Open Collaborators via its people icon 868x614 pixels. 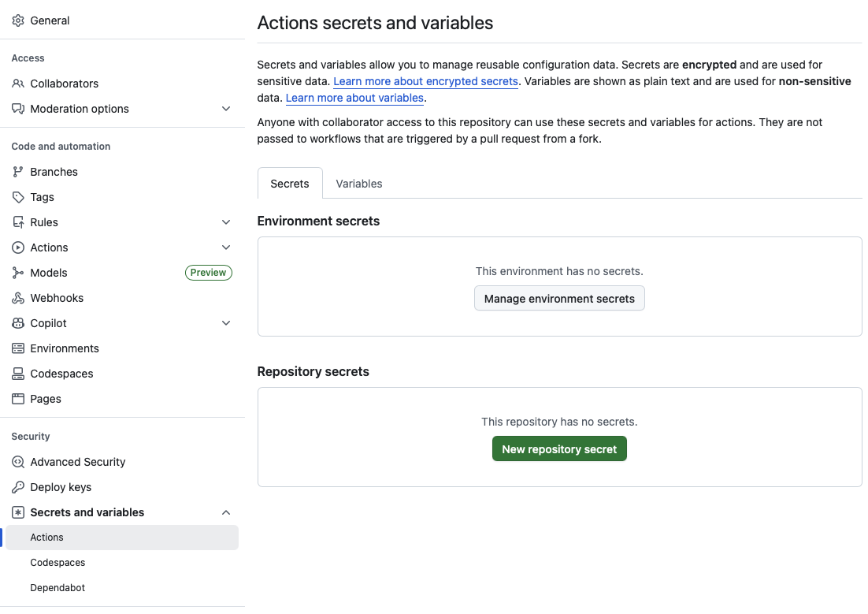pos(18,84)
